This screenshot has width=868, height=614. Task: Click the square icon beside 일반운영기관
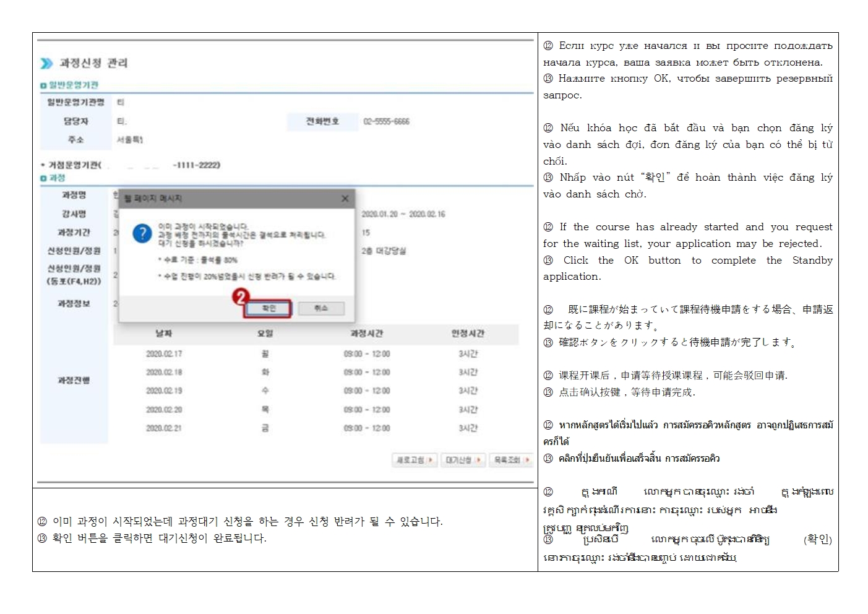tap(43, 85)
